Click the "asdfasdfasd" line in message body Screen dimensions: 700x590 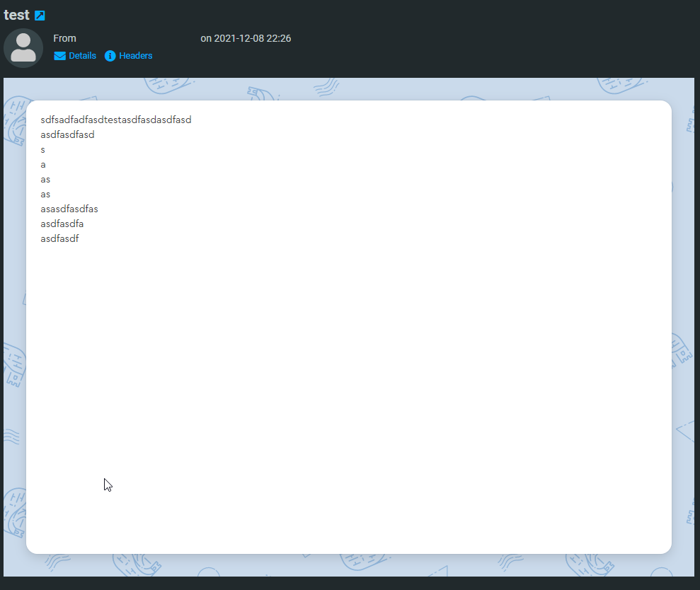(67, 134)
